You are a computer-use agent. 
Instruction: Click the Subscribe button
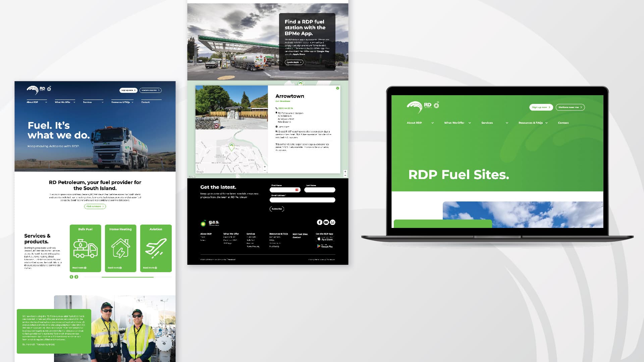(x=277, y=209)
